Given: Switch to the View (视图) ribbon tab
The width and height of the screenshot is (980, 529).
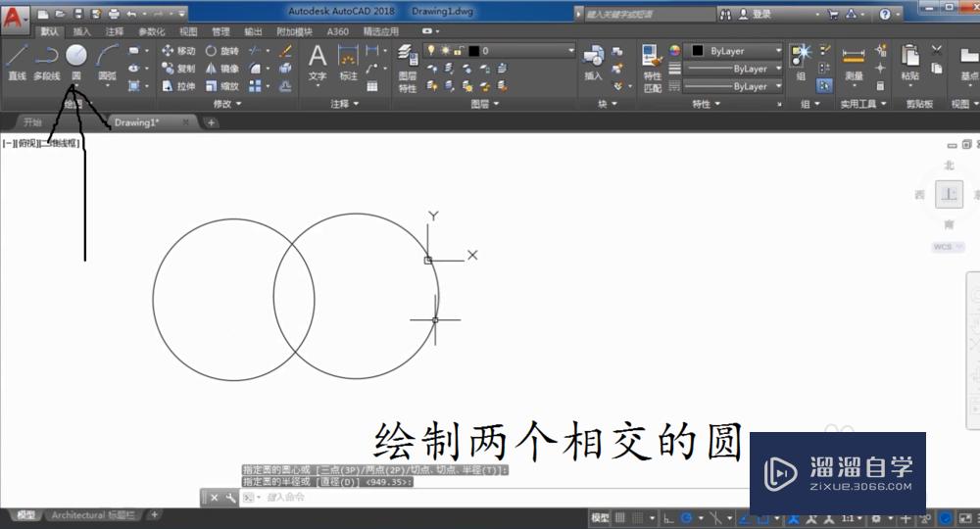Looking at the screenshot, I should pyautogui.click(x=188, y=31).
